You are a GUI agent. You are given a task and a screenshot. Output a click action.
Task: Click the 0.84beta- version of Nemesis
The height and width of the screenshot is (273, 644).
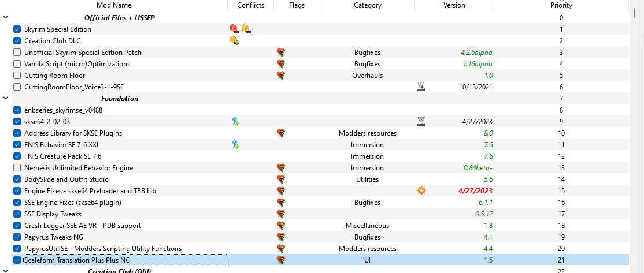(x=478, y=167)
